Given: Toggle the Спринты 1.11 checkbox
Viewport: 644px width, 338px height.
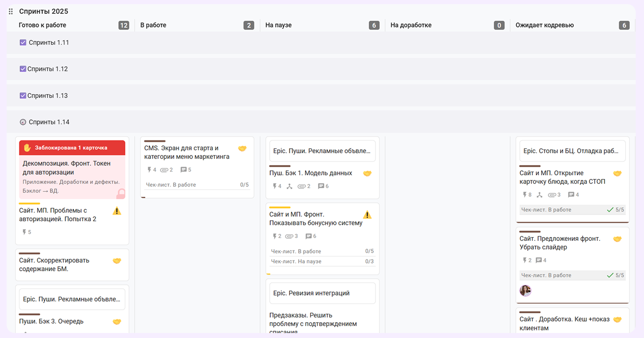Looking at the screenshot, I should pos(23,42).
